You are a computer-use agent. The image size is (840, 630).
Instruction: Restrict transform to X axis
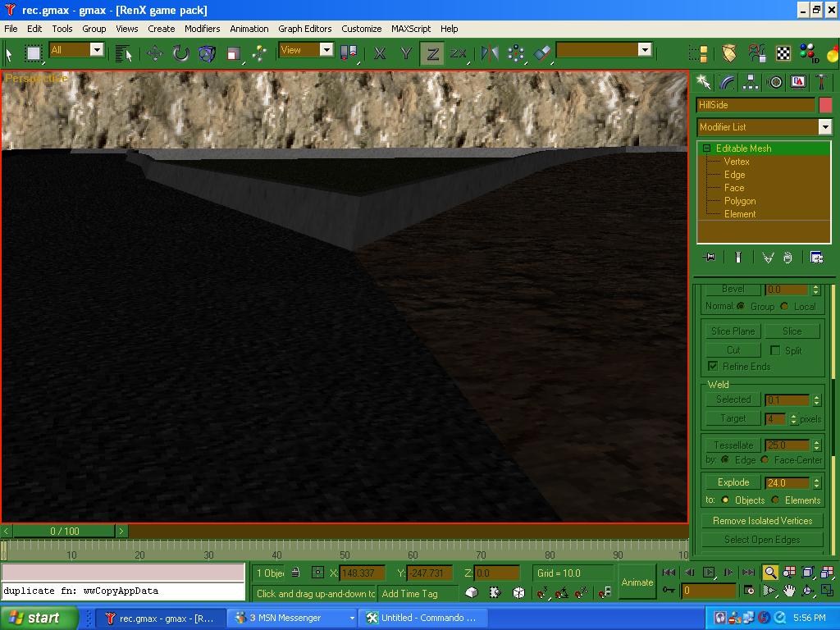tap(380, 53)
